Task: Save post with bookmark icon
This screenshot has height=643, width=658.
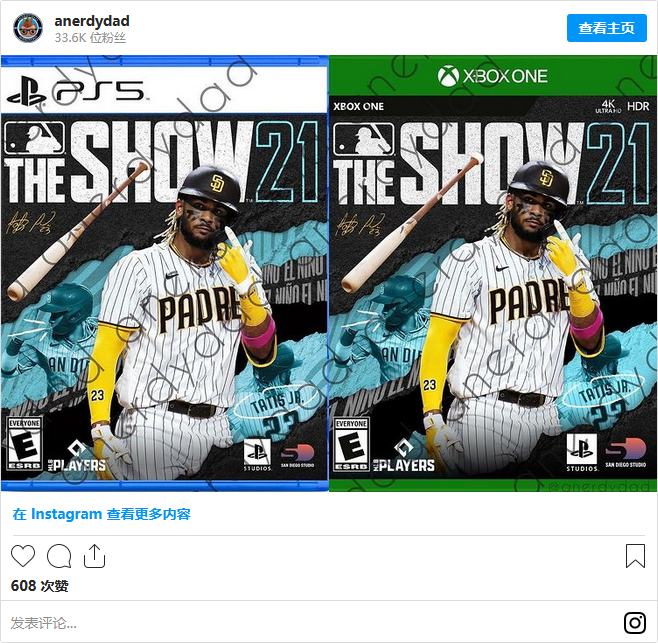Action: point(635,556)
